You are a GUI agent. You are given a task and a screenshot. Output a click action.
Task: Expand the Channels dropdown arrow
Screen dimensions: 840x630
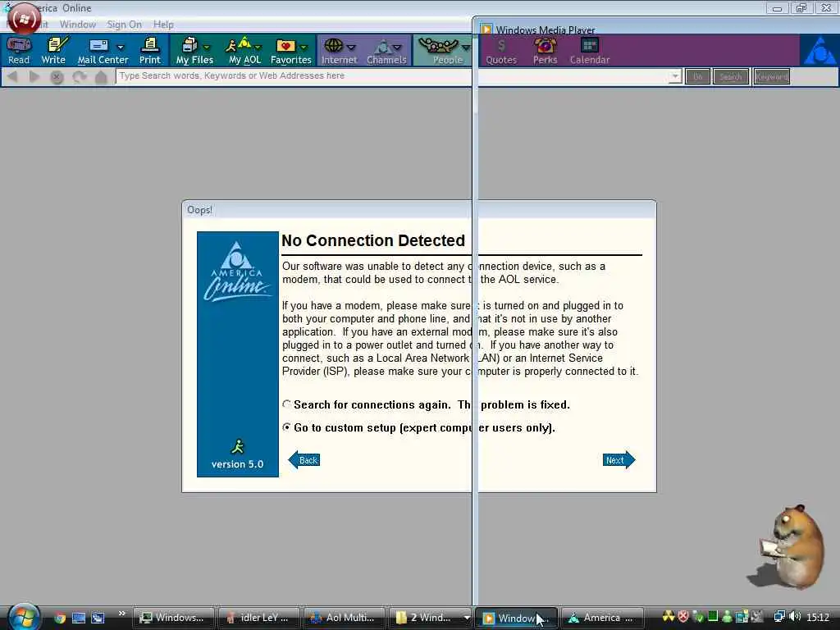(x=398, y=47)
